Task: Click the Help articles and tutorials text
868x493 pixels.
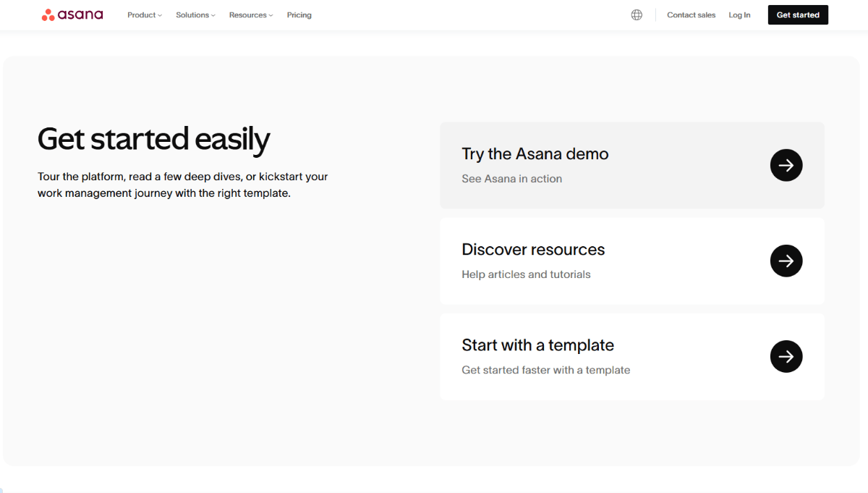Action: [526, 274]
